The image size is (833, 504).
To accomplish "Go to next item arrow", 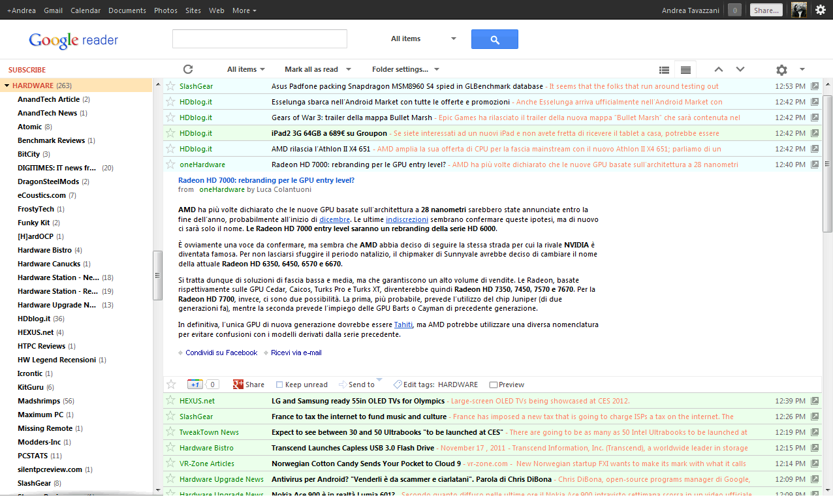I will [740, 69].
